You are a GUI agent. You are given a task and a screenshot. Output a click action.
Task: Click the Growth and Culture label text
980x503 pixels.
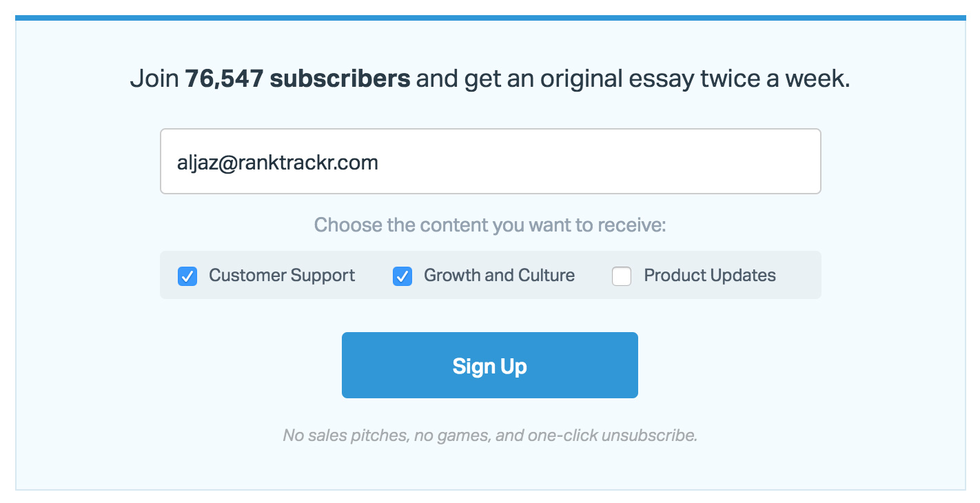tap(499, 276)
